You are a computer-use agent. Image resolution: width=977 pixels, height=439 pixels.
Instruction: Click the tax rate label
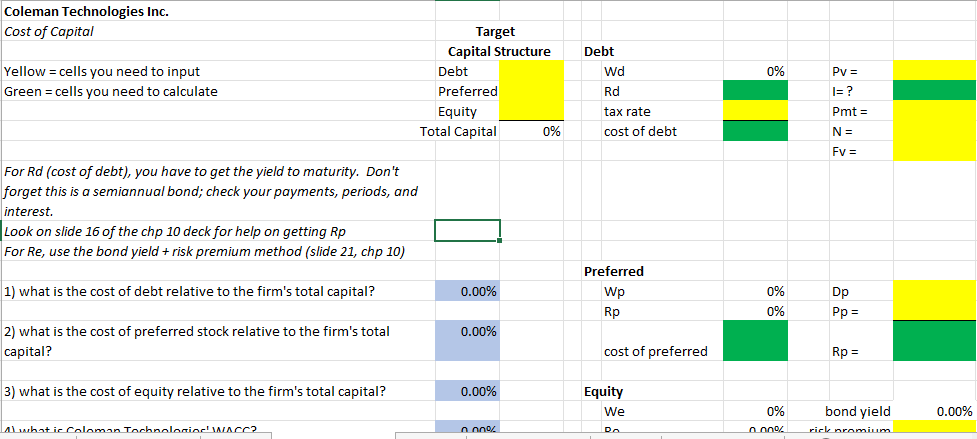pyautogui.click(x=627, y=111)
